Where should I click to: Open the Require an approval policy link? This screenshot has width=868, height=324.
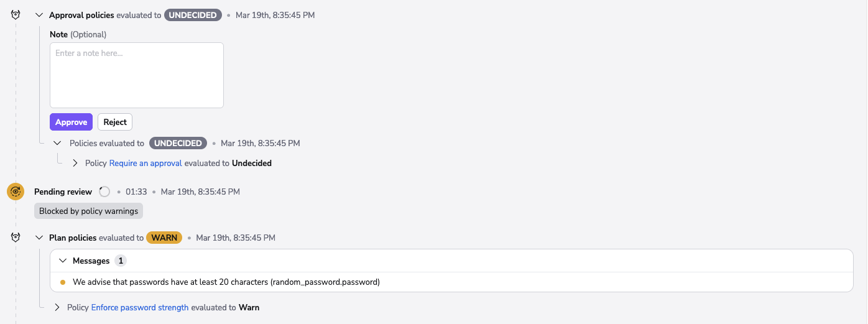(145, 163)
